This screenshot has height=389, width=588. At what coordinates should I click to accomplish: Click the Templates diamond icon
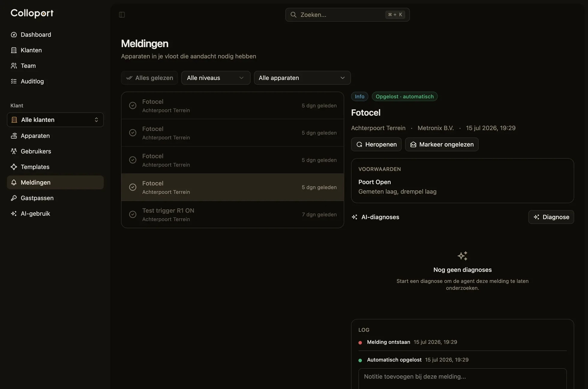click(x=14, y=167)
